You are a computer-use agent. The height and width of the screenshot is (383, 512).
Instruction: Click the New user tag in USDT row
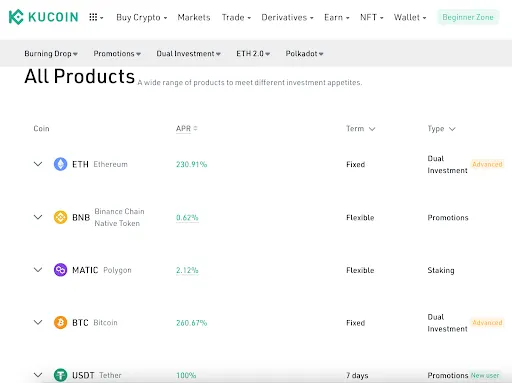(485, 376)
